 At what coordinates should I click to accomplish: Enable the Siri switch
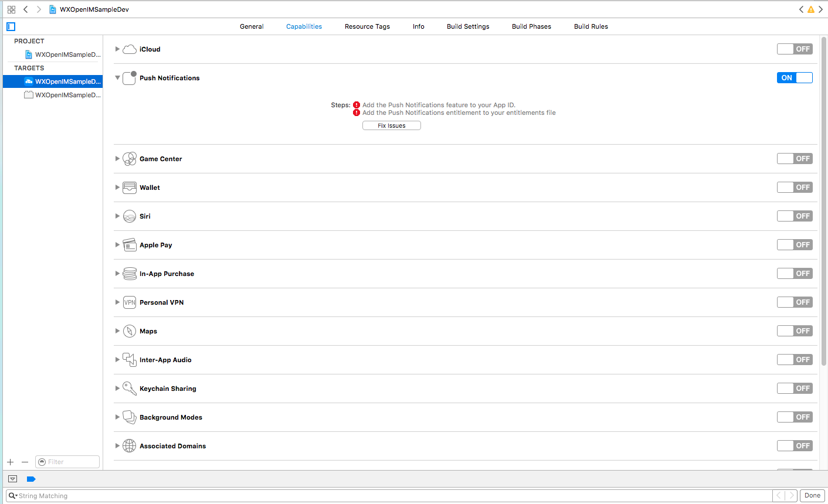tap(795, 216)
